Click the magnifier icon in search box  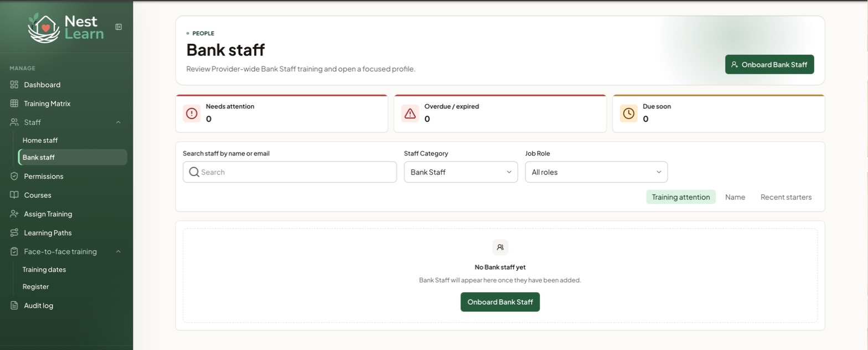pos(194,172)
